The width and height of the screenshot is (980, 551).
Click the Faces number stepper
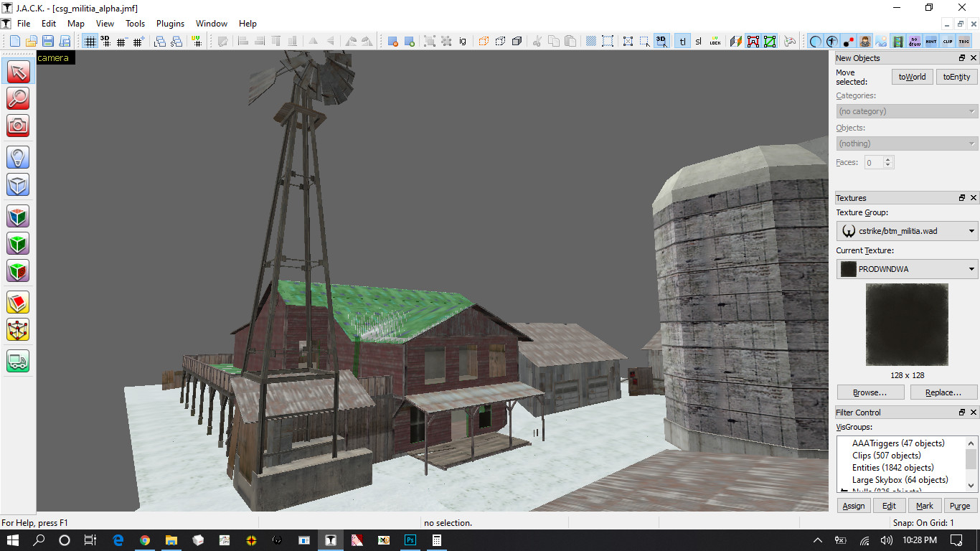[x=888, y=162]
